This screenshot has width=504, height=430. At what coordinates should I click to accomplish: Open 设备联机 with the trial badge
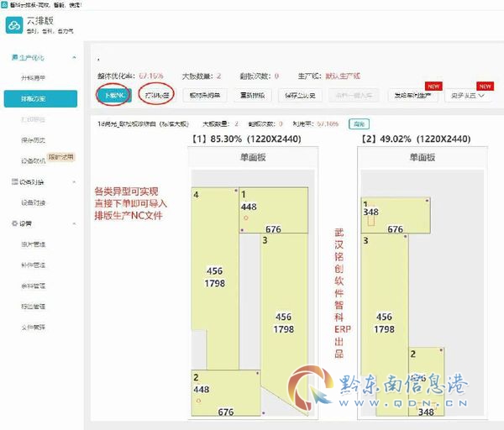[x=34, y=160]
